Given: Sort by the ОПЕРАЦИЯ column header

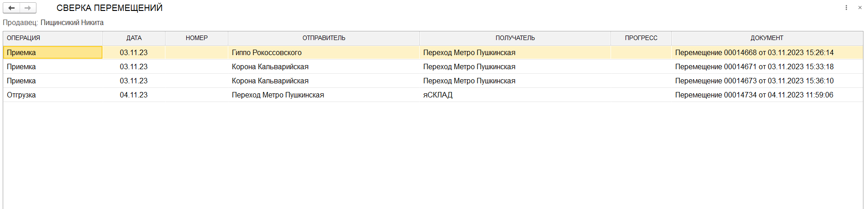Looking at the screenshot, I should [24, 38].
